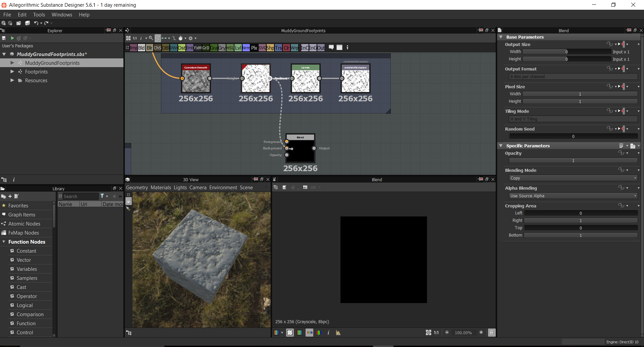Click the histogram icon in 2D view
The width and height of the screenshot is (644, 347).
338,333
